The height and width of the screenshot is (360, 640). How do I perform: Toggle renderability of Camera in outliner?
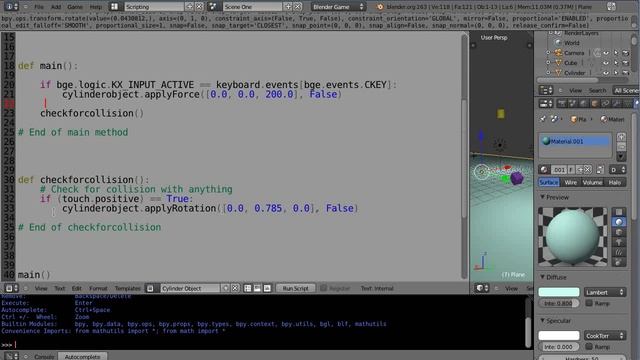[626, 53]
